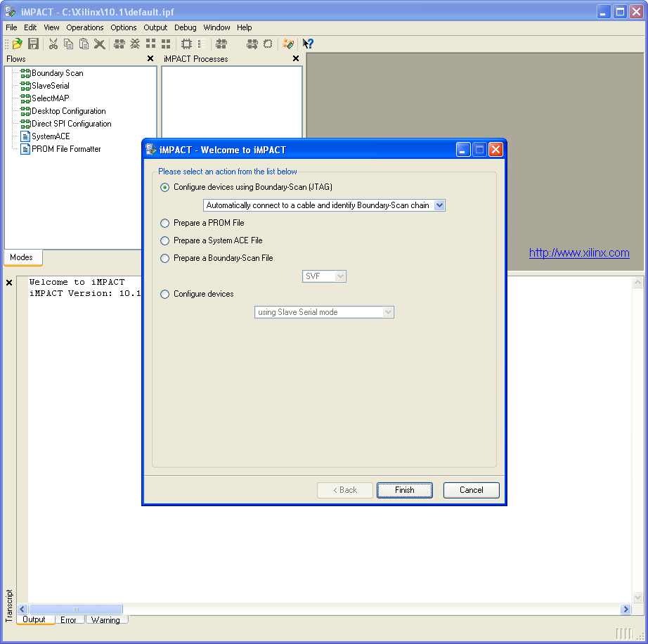Click the chain arrow icon left of the faded chip icon
Image resolution: width=648 pixels, height=644 pixels.
(x=252, y=44)
